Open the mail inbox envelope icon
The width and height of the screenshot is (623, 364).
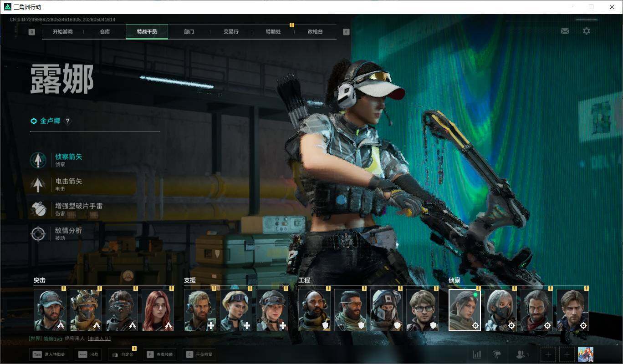565,31
